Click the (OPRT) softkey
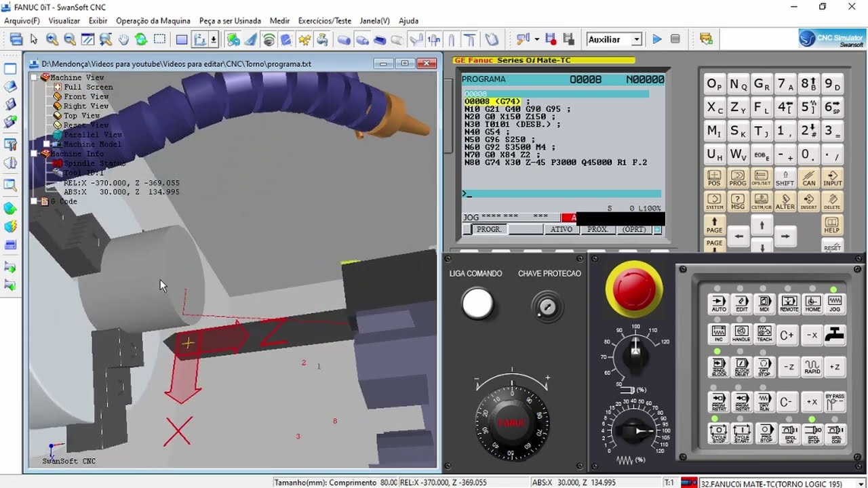Screen dimensions: 868x488 634,230
